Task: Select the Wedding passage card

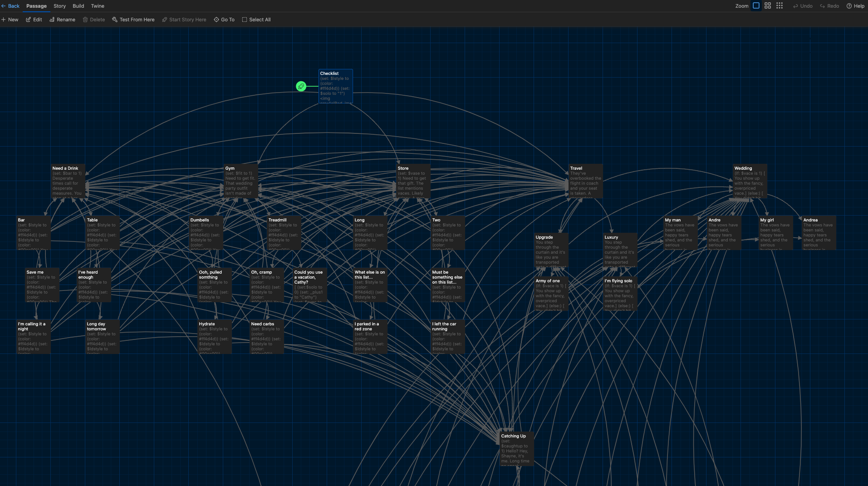Action: [750, 181]
